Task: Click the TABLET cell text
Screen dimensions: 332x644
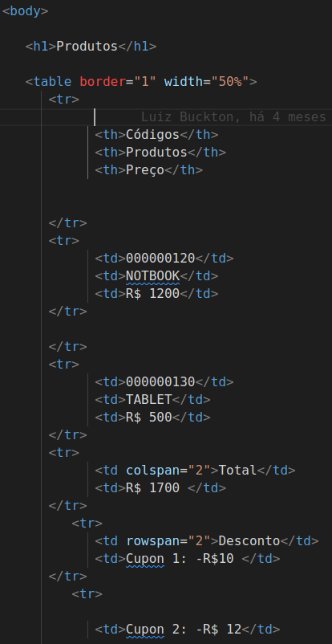Action: point(148,400)
